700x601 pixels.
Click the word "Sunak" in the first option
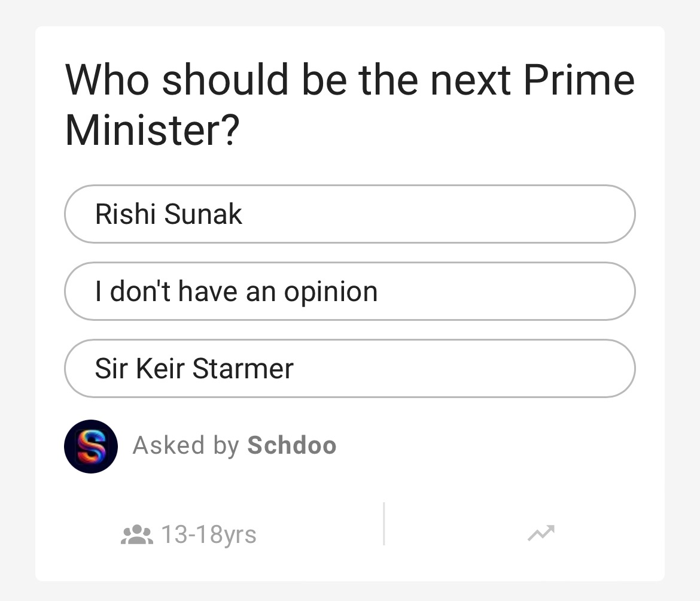point(203,214)
